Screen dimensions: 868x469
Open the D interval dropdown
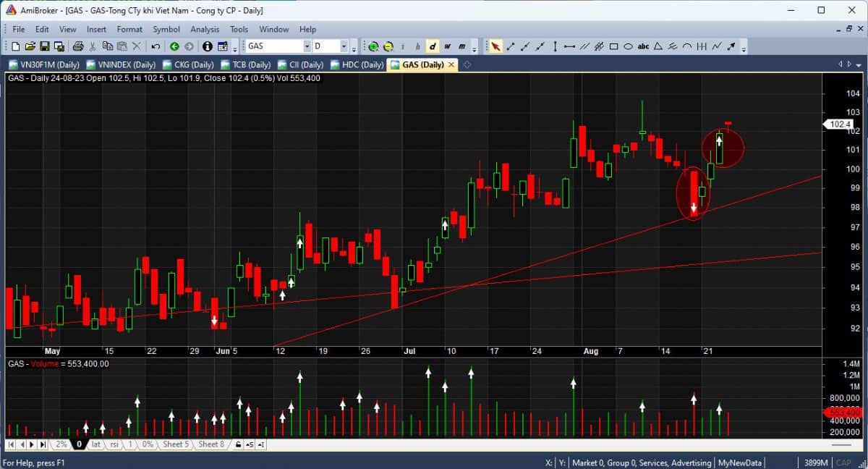[x=344, y=46]
